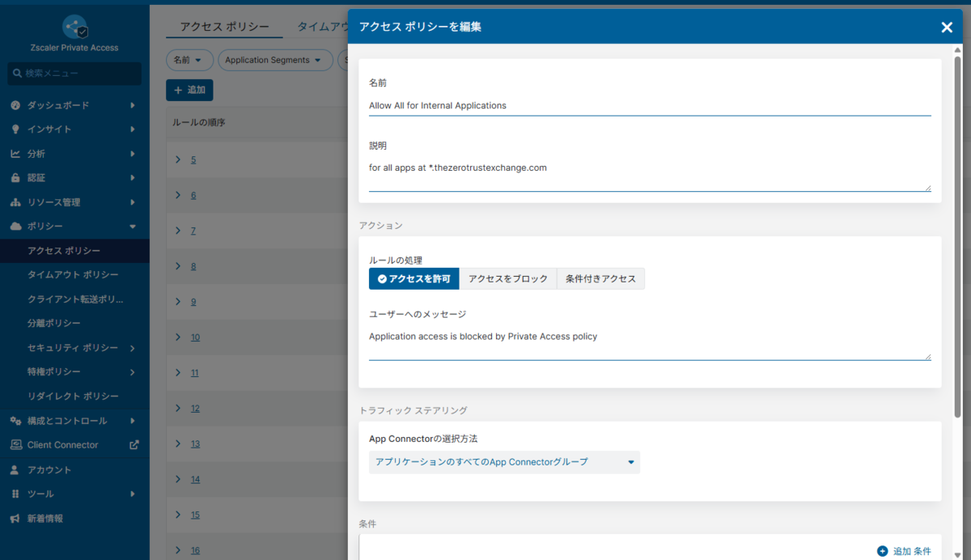
Task: Expand インサイト sidebar menu
Action: point(74,129)
